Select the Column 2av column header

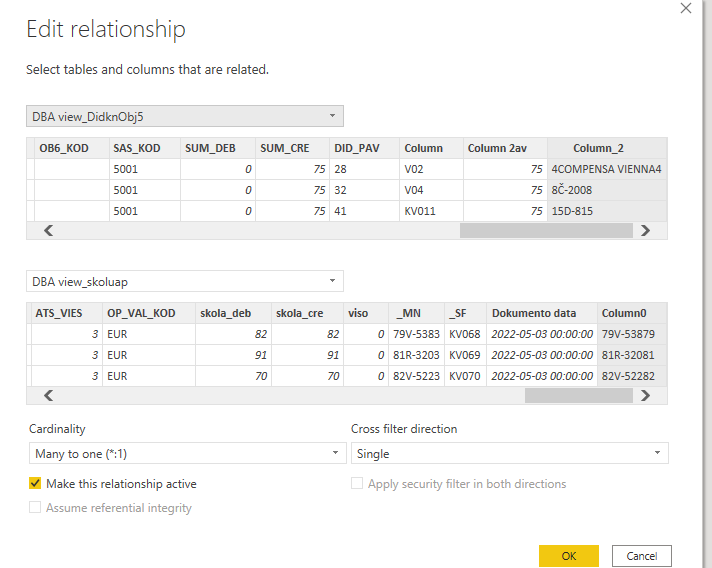pyautogui.click(x=505, y=148)
